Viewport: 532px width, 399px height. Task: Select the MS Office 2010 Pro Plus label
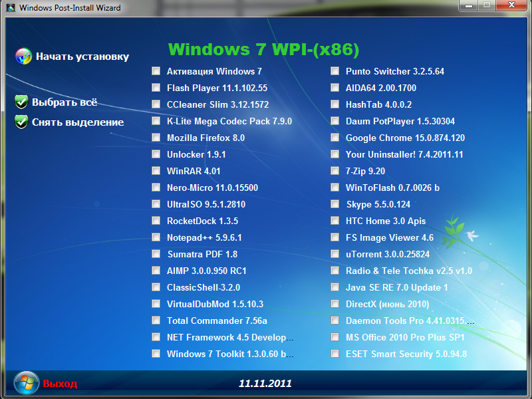tap(405, 337)
